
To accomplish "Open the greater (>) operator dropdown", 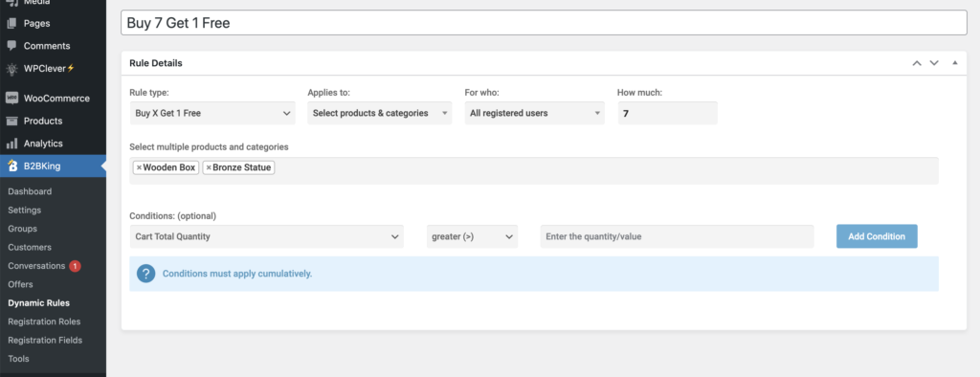I will (x=473, y=236).
